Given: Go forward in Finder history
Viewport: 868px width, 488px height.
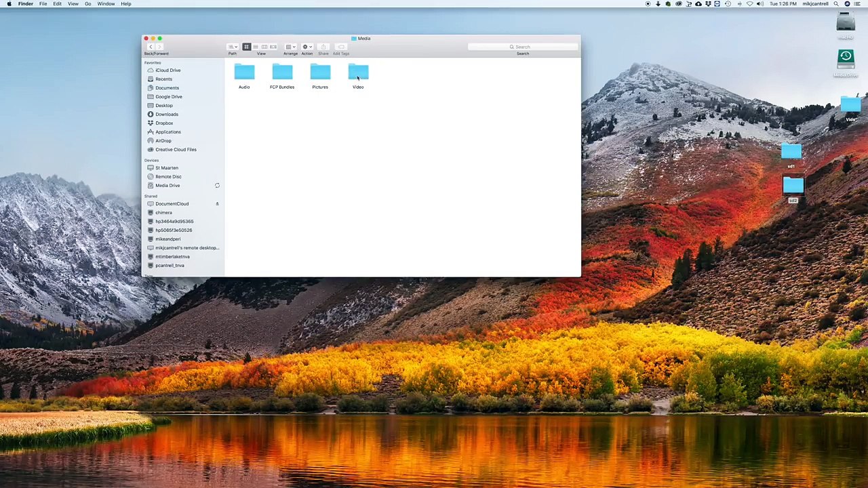Looking at the screenshot, I should pos(159,47).
